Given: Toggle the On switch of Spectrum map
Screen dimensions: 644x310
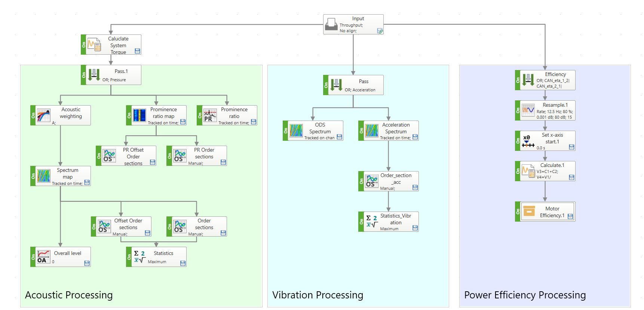Looking at the screenshot, I should (x=33, y=176).
